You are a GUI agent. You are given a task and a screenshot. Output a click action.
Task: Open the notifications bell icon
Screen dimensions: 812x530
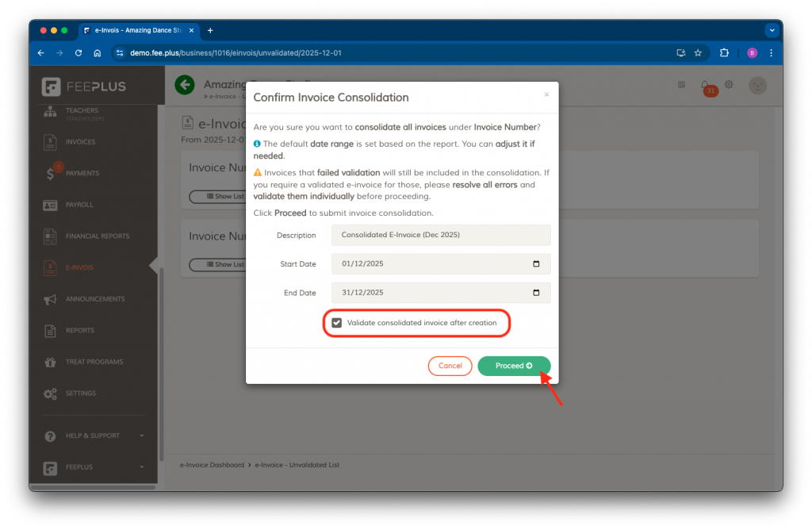705,85
